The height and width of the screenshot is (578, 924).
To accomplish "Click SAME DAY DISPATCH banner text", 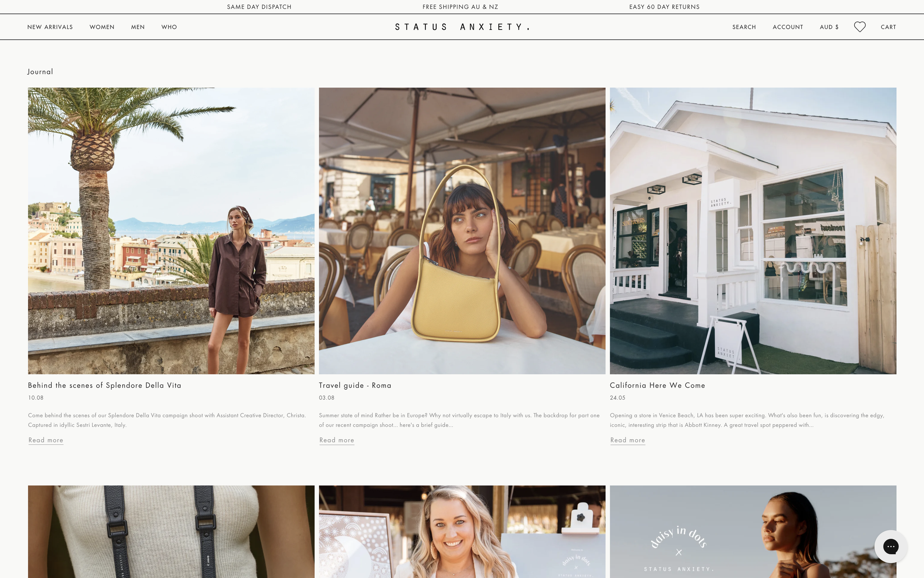I will [x=259, y=7].
